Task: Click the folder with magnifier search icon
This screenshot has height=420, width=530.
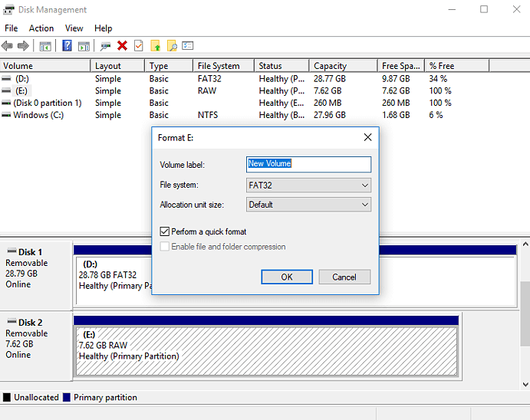Action: [172, 46]
